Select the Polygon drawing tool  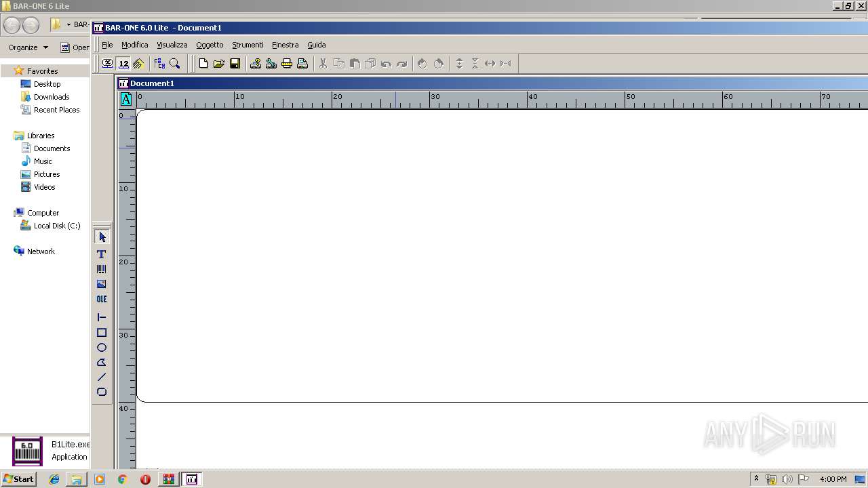102,363
